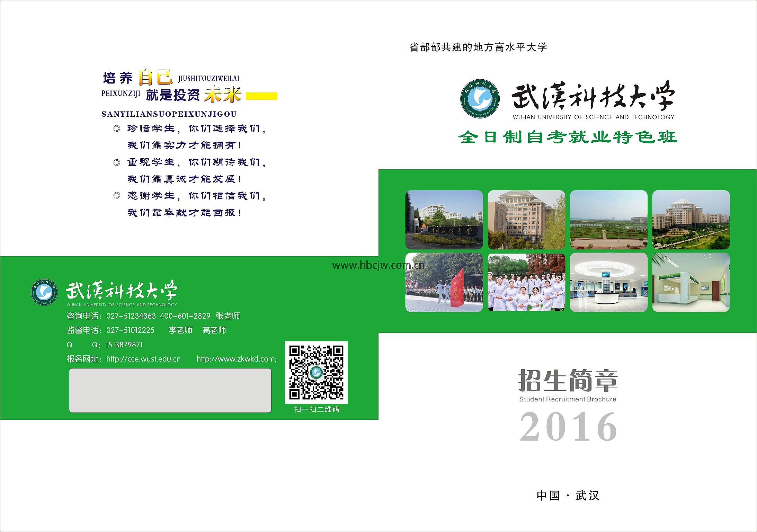
Task: Click the large 2016 year text
Action: pos(568,427)
